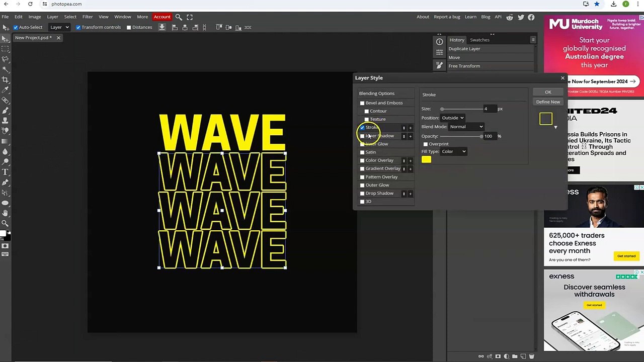644x362 pixels.
Task: Open the Report a bug link
Action: 447,17
